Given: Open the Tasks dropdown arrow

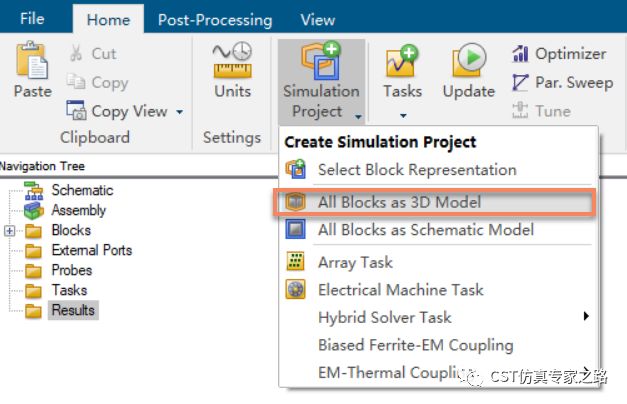Looking at the screenshot, I should pyautogui.click(x=403, y=116).
